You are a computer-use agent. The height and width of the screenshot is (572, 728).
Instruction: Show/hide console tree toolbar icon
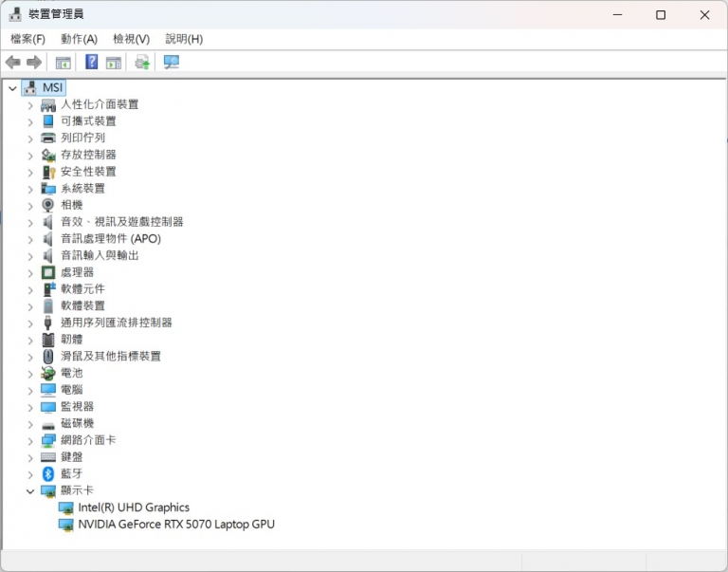(x=64, y=63)
